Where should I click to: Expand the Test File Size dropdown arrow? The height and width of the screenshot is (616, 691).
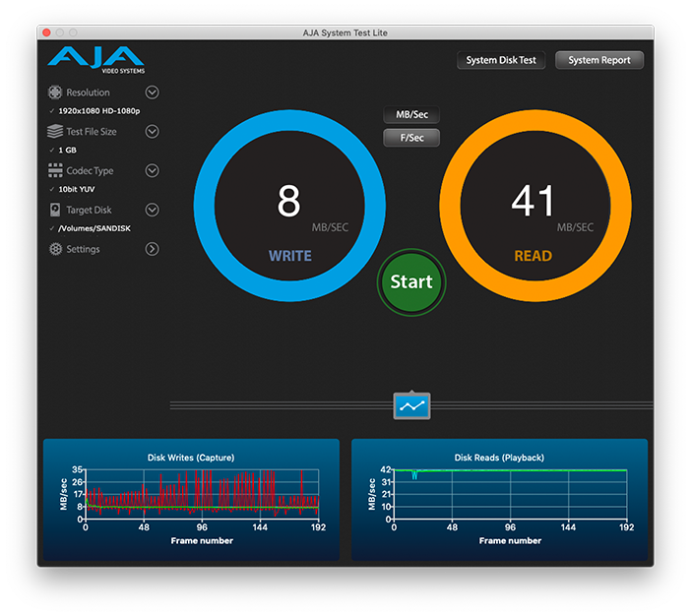(152, 131)
